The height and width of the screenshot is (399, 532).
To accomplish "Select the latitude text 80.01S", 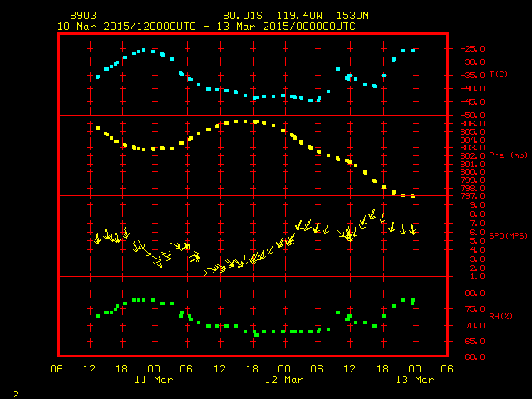I will coord(243,16).
